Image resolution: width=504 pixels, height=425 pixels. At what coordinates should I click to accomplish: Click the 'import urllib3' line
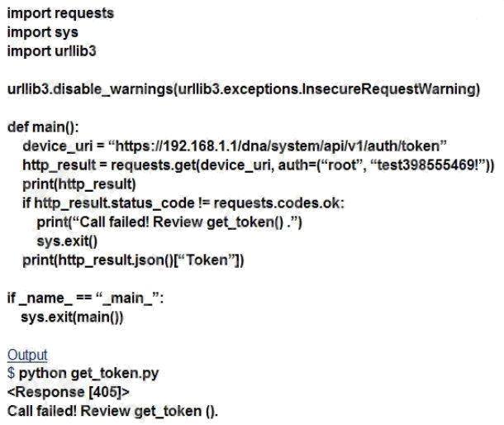(x=51, y=51)
